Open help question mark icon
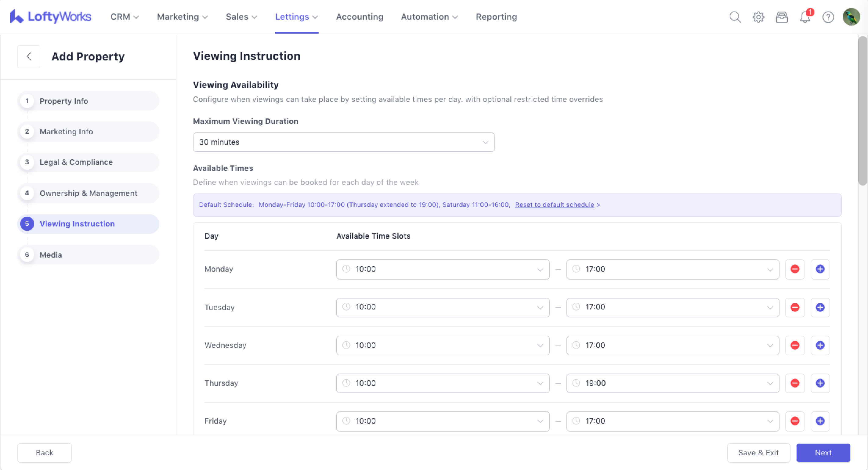The height and width of the screenshot is (470, 868). point(828,17)
